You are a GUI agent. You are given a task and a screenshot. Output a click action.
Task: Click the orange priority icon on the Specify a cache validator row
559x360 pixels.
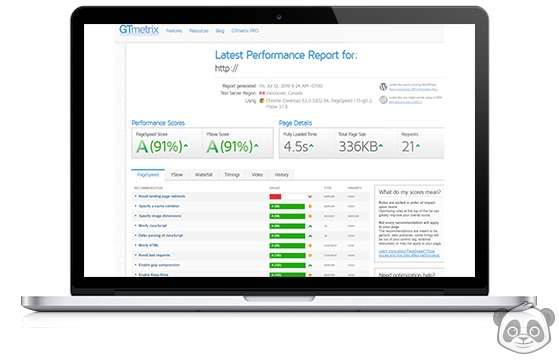310,206
